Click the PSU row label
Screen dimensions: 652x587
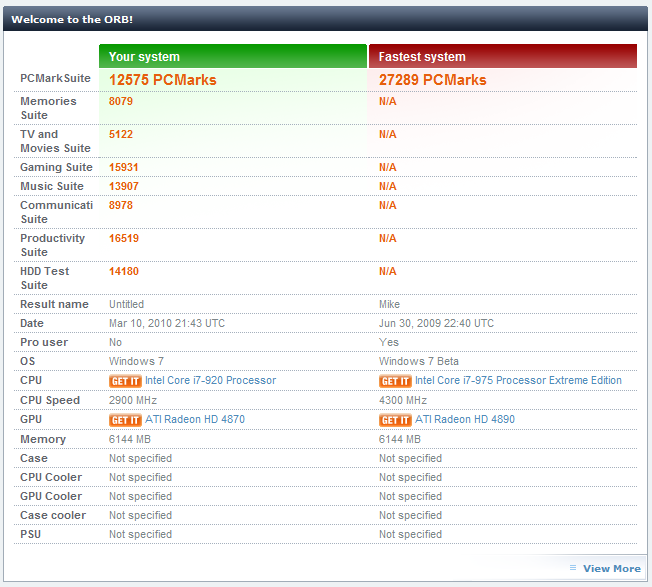coord(30,534)
